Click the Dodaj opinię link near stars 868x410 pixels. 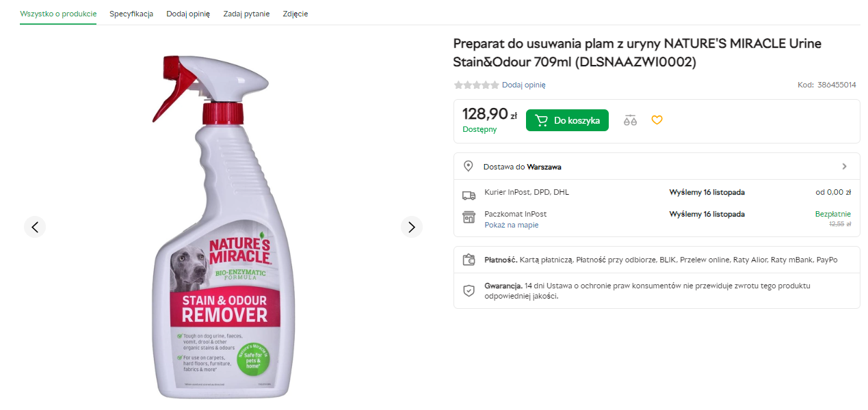coord(523,85)
